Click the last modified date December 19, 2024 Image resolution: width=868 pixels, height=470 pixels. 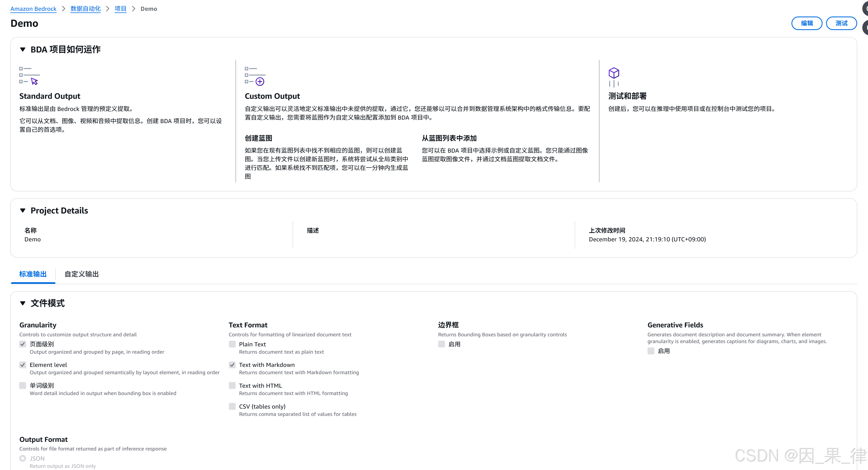(647, 239)
